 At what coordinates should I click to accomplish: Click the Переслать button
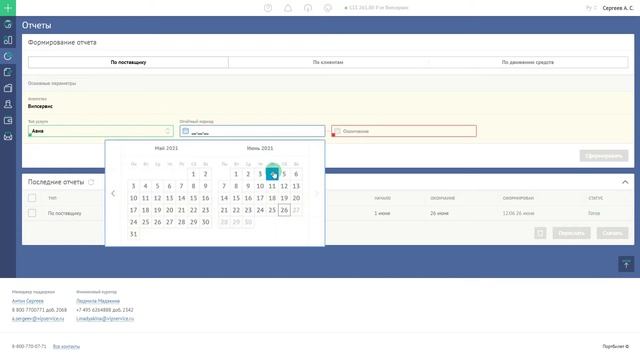(x=571, y=233)
